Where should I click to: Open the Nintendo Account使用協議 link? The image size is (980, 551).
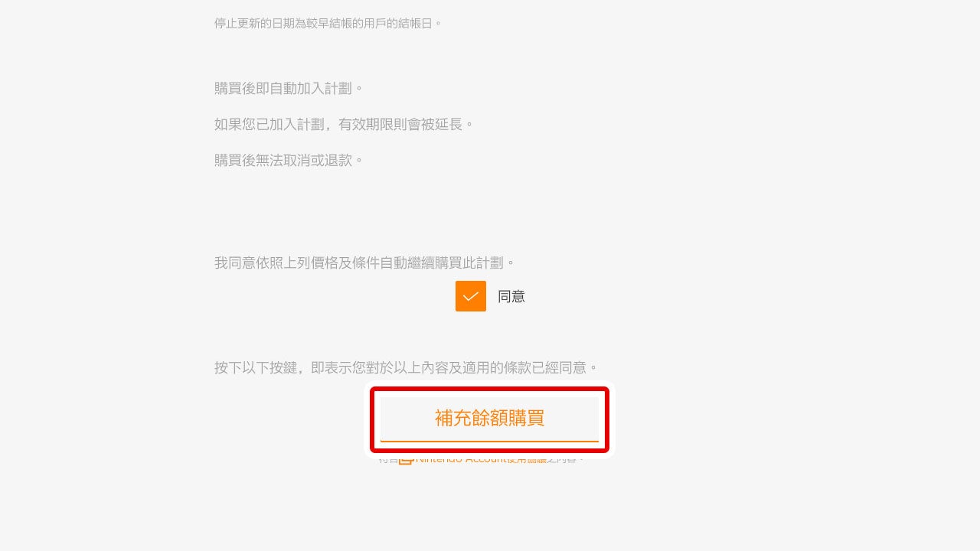pos(481,459)
